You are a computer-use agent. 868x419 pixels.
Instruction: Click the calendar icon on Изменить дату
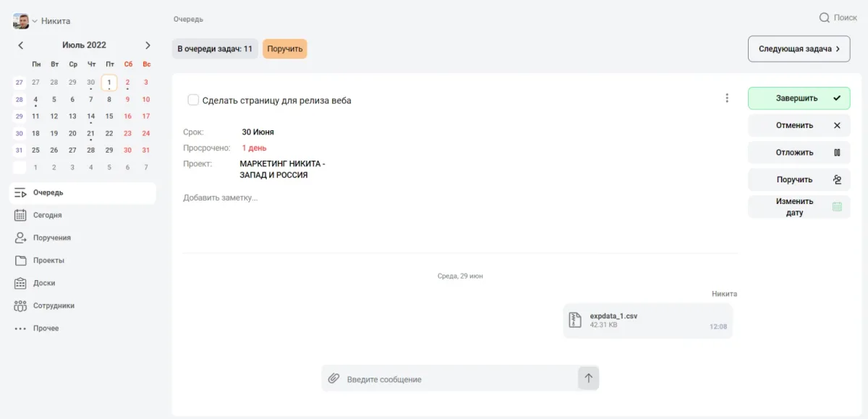click(838, 206)
